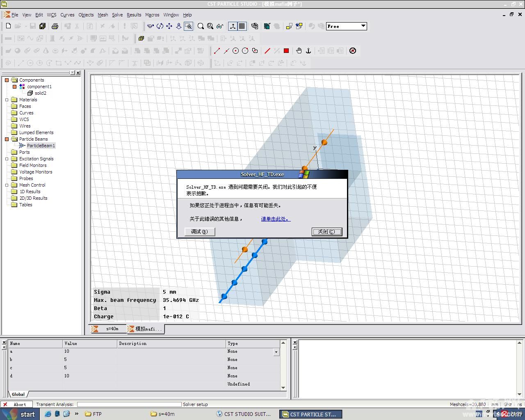Click the 关闭(C) close button in dialog
This screenshot has height=420, width=525.
(x=326, y=232)
